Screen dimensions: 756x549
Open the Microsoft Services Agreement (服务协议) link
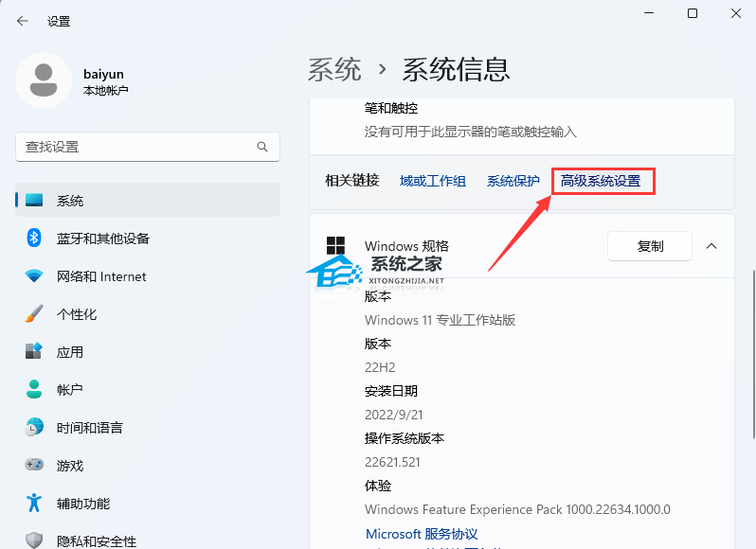422,534
